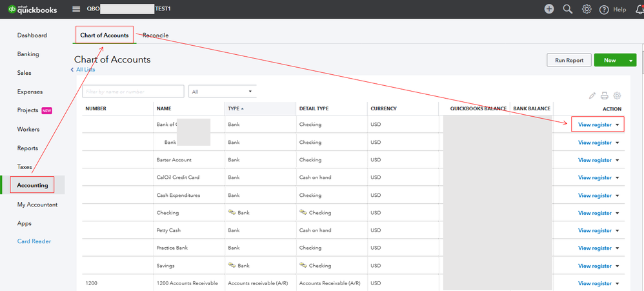
Task: Click the bank feed icon in the Checking row
Action: [x=232, y=212]
